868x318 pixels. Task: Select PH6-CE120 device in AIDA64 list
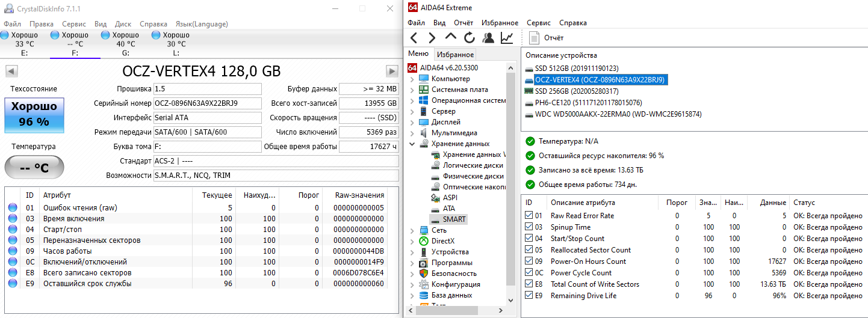click(x=583, y=103)
